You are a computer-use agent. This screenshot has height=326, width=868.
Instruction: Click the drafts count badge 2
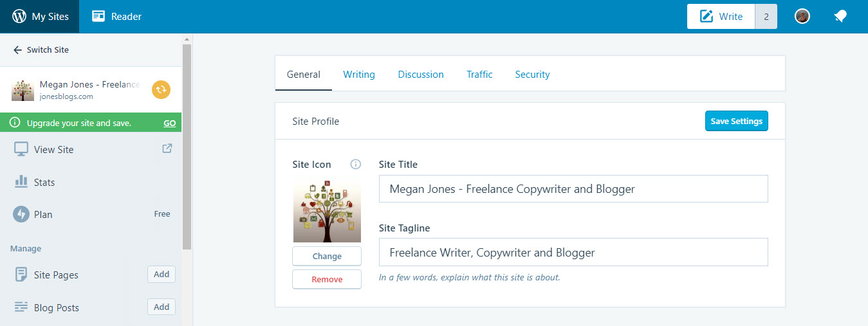pyautogui.click(x=766, y=17)
